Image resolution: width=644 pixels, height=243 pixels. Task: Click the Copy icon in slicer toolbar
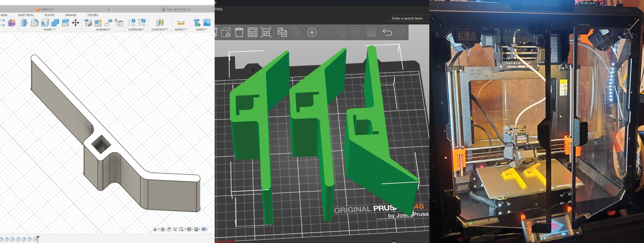click(x=282, y=33)
